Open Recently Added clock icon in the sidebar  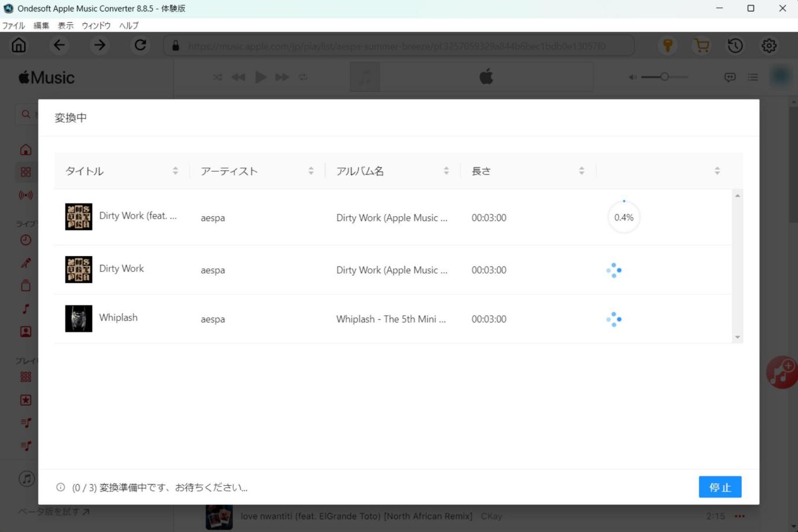point(25,240)
